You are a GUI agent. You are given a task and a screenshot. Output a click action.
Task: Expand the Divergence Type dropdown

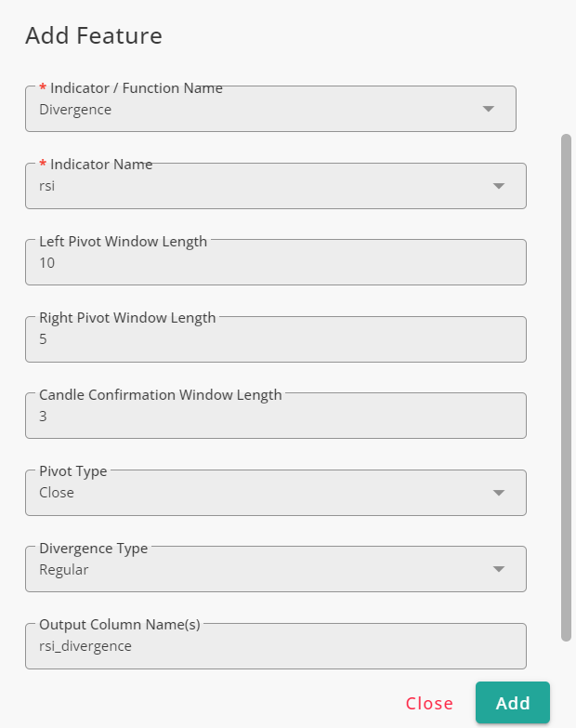[x=276, y=569]
